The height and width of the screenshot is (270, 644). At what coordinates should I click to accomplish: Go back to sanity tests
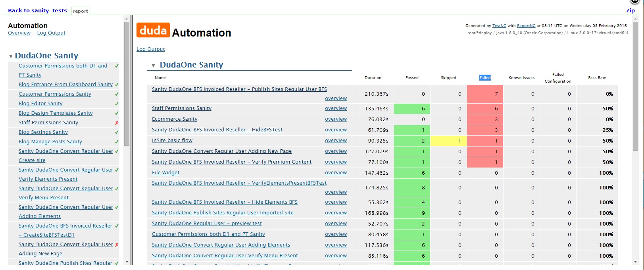[x=37, y=11]
